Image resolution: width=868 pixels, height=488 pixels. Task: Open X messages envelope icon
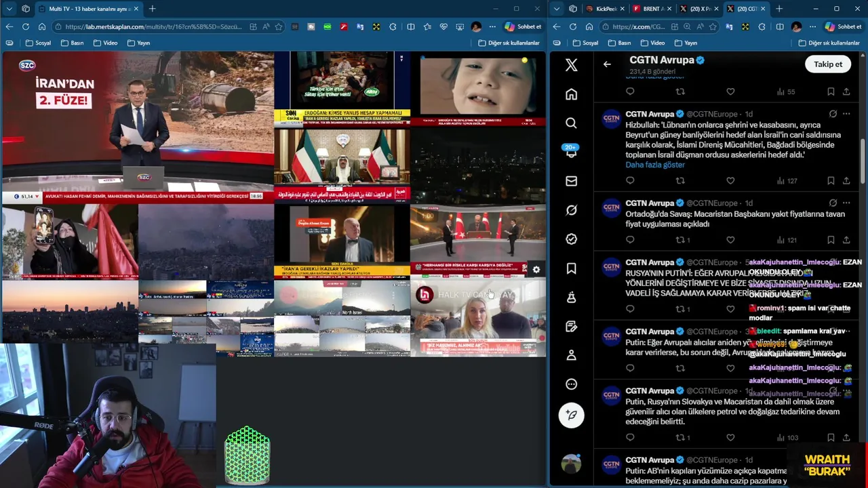tap(571, 181)
